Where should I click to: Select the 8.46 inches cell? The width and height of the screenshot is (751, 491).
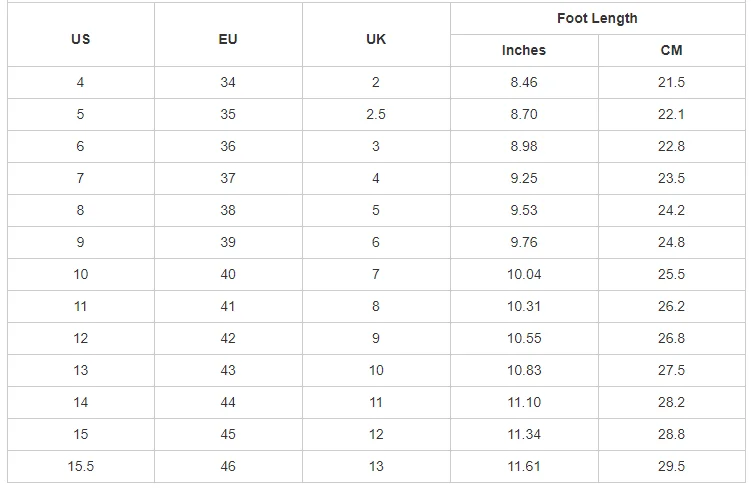point(524,82)
